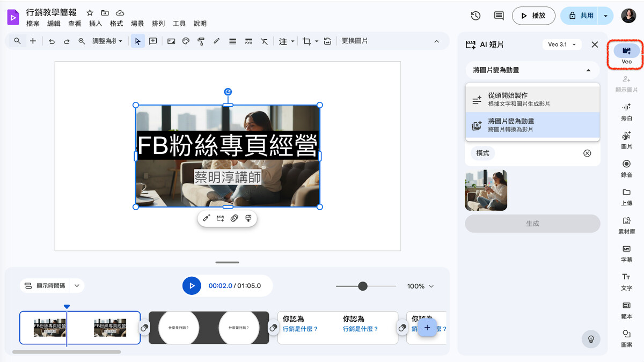Viewport: 644px width, 362px height.
Task: Remove the 橫式 option with the X icon
Action: coord(587,153)
